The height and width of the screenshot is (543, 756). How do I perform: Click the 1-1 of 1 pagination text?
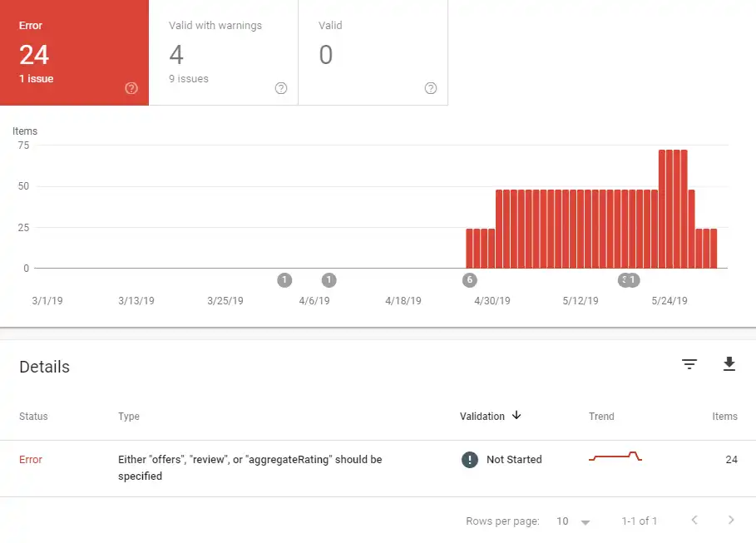(639, 521)
